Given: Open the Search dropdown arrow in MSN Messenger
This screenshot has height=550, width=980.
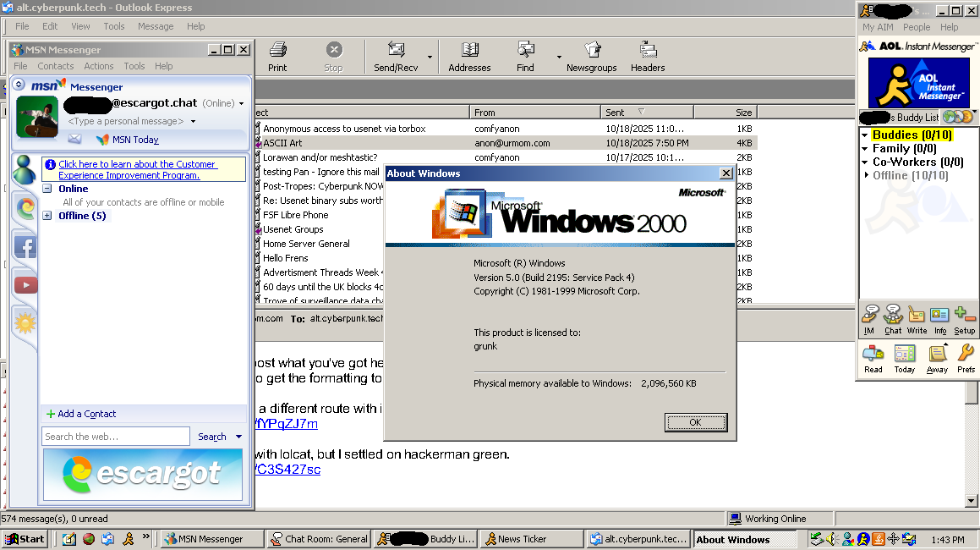Looking at the screenshot, I should click(238, 437).
